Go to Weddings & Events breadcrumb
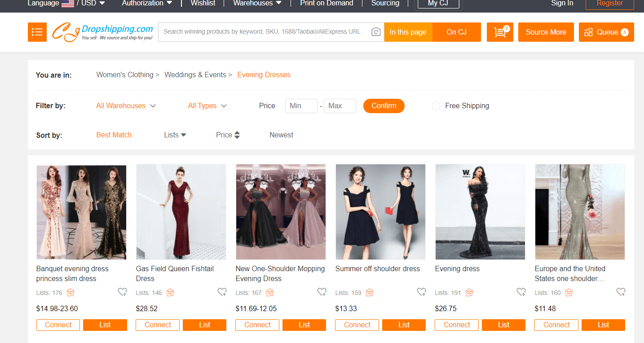This screenshot has height=343, width=644. (x=195, y=75)
